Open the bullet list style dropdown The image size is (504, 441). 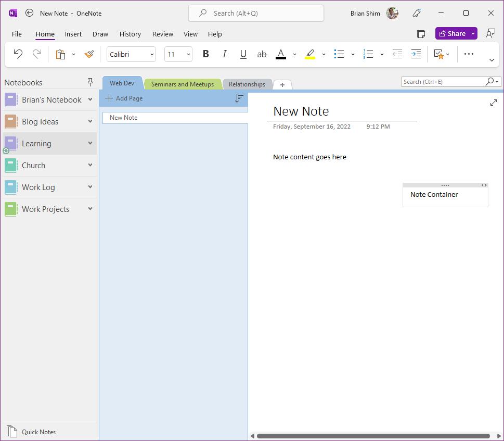tap(352, 54)
